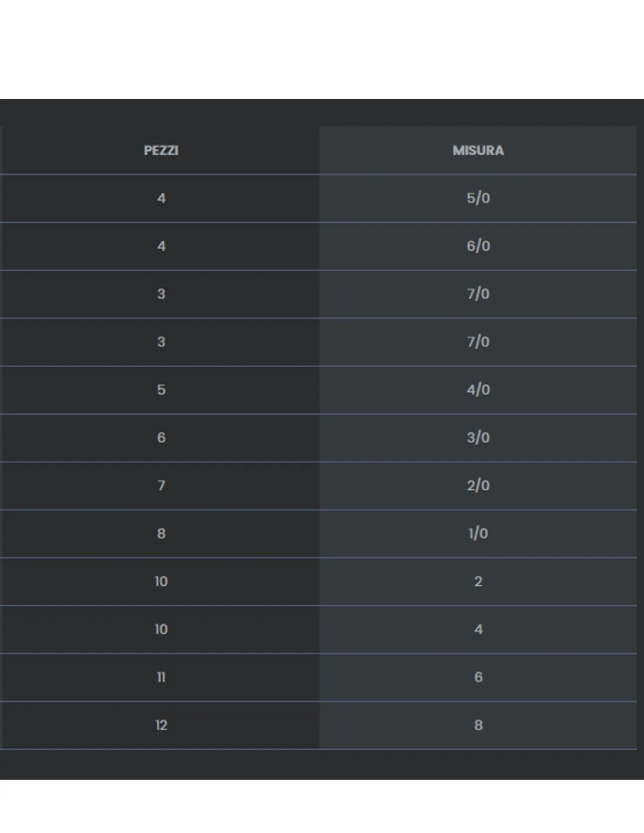
Task: Click the MISURA column header
Action: point(478,151)
